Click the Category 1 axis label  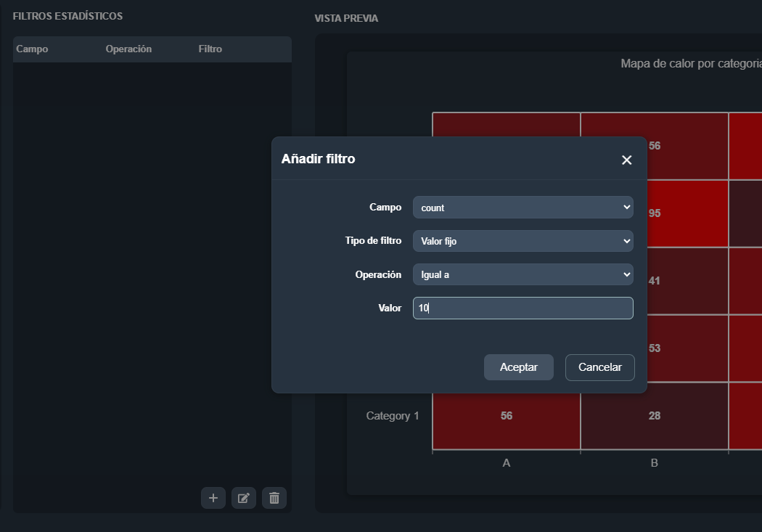click(393, 416)
